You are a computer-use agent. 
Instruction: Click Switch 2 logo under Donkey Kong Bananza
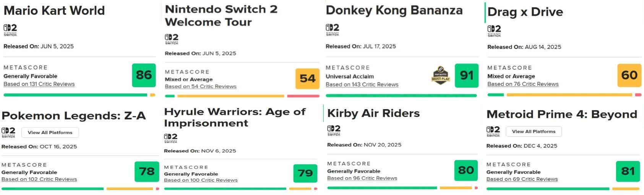coord(333,30)
